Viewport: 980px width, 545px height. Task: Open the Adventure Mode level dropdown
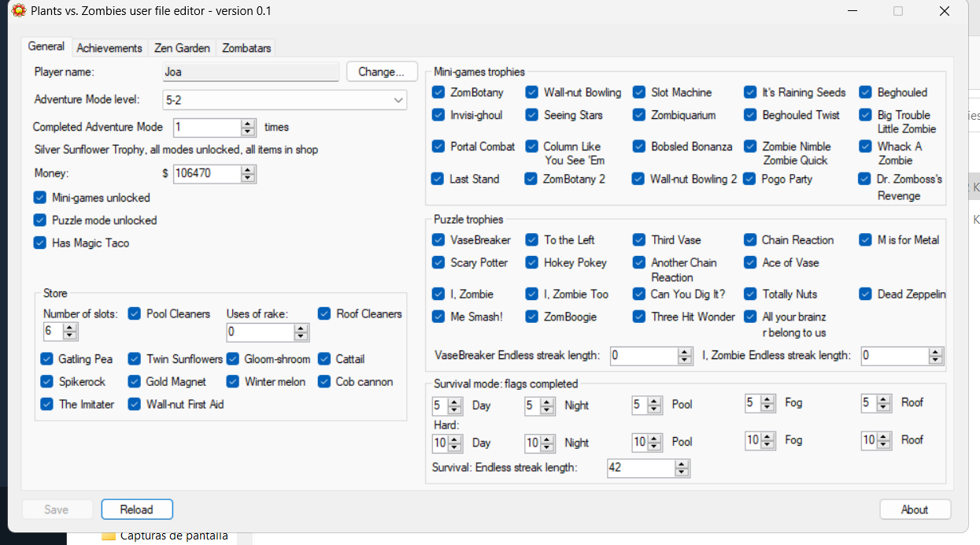398,100
